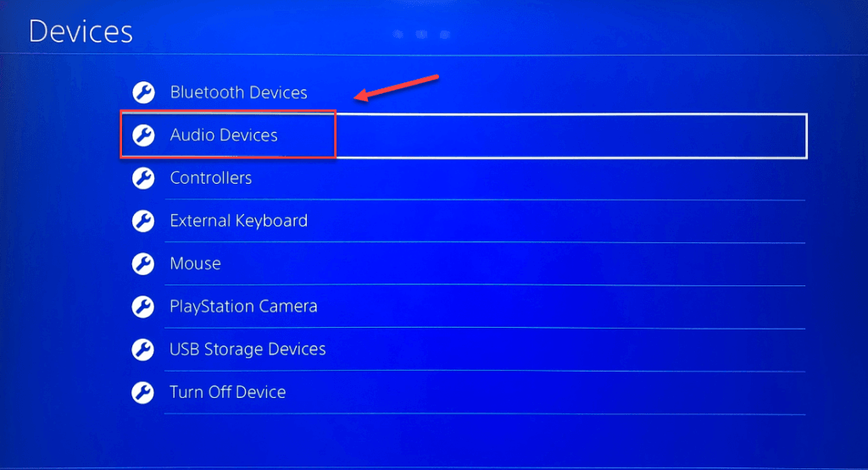The image size is (868, 470).
Task: Click the wrench icon next to Controllers
Action: (143, 178)
